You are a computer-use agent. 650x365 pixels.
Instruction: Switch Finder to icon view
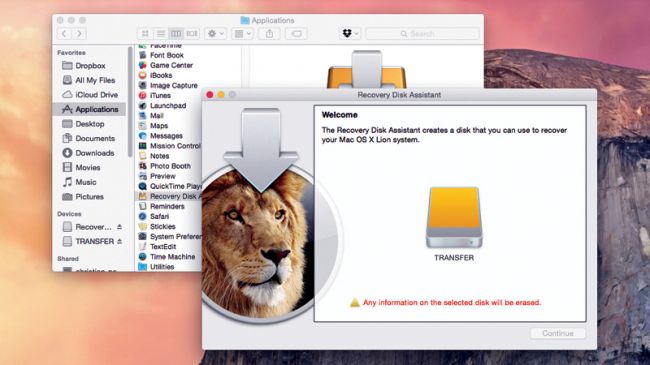[145, 34]
